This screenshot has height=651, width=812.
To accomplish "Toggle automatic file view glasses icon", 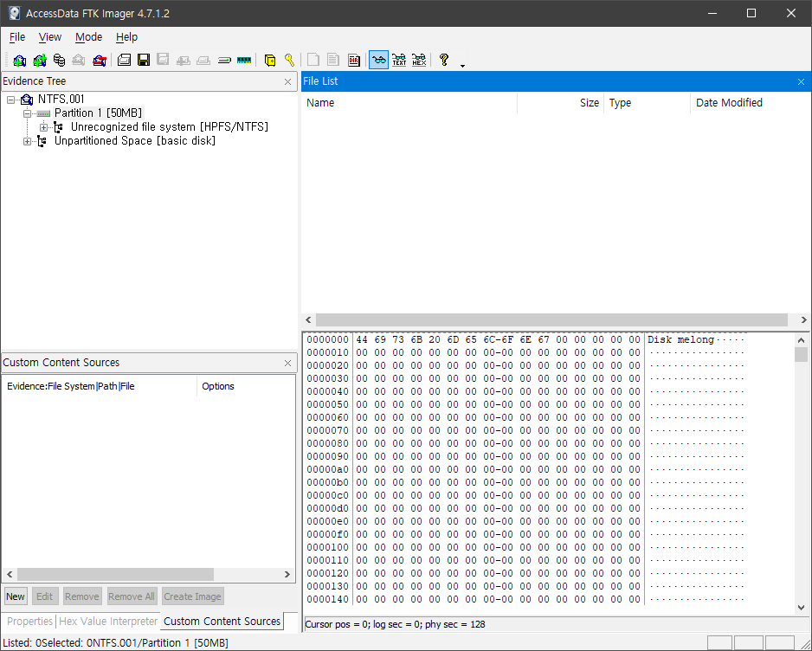I will (x=378, y=60).
